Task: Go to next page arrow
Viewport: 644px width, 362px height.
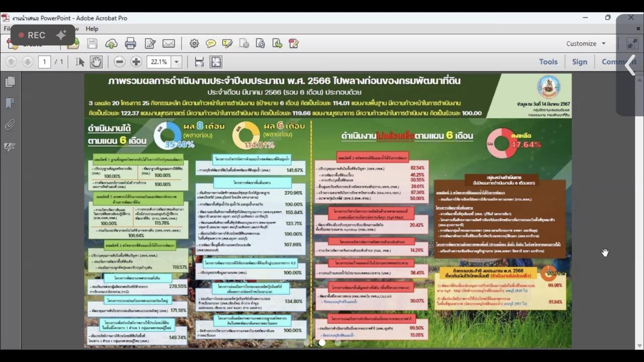Action: coord(28,62)
